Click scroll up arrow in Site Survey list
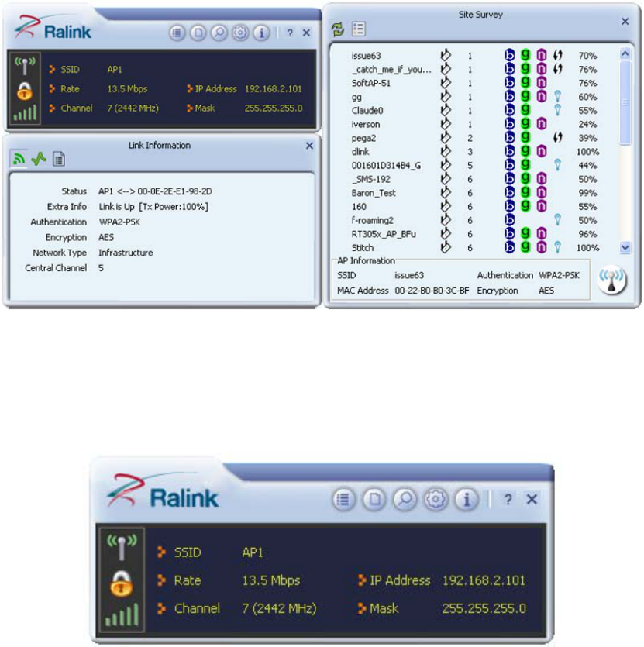Screen dimensions: 644x647 (x=625, y=53)
